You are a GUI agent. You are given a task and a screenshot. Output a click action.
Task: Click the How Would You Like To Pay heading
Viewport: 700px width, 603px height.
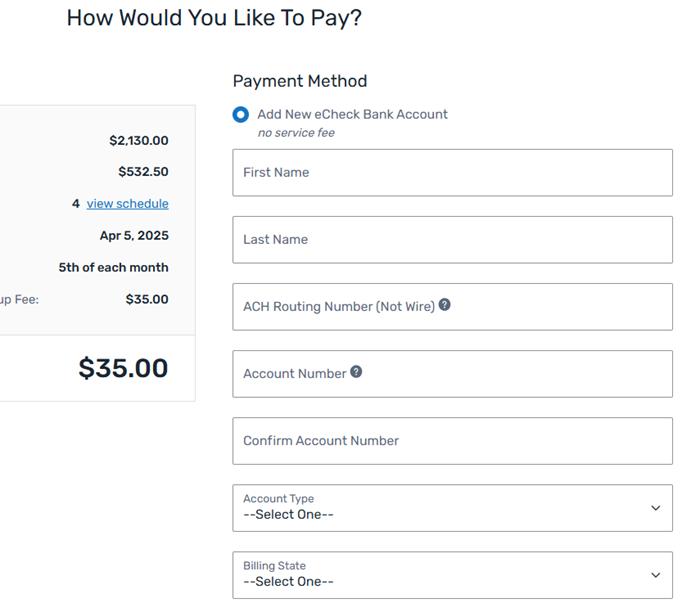(x=214, y=18)
